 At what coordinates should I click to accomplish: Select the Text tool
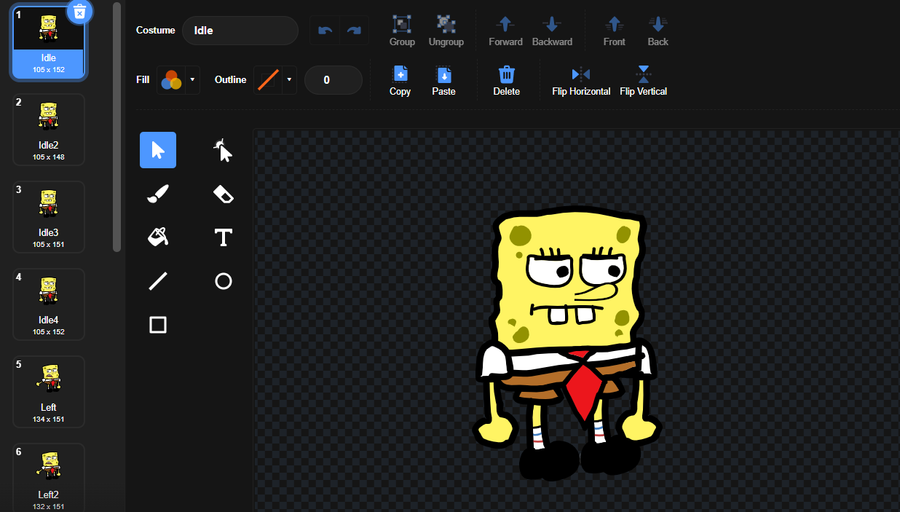223,237
